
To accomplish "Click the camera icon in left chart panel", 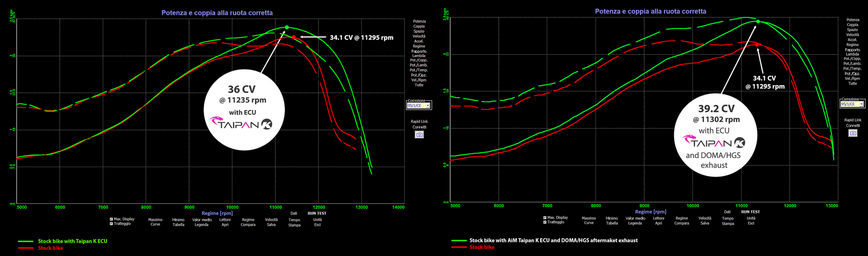I will pos(419,135).
